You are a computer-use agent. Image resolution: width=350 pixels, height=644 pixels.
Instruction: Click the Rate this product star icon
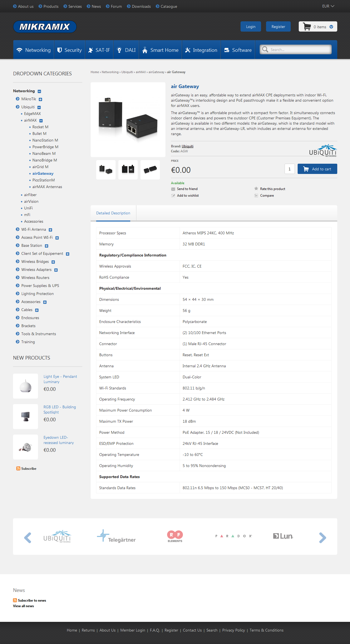pyautogui.click(x=256, y=189)
